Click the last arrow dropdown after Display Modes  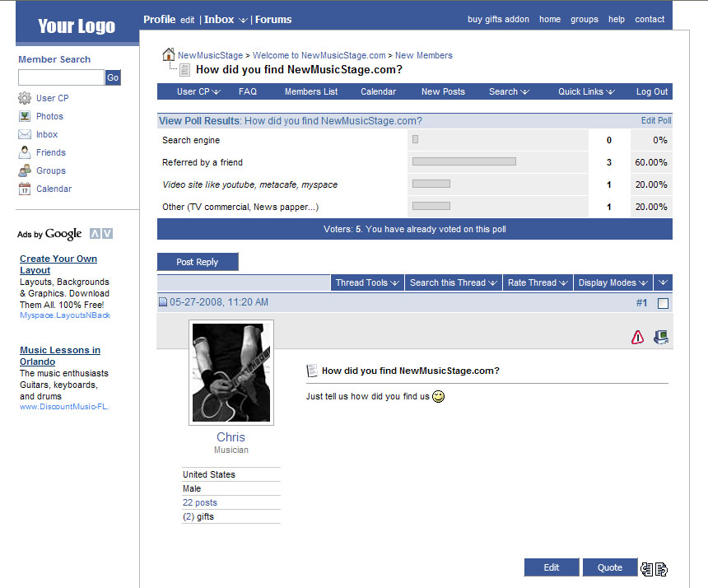[x=663, y=282]
